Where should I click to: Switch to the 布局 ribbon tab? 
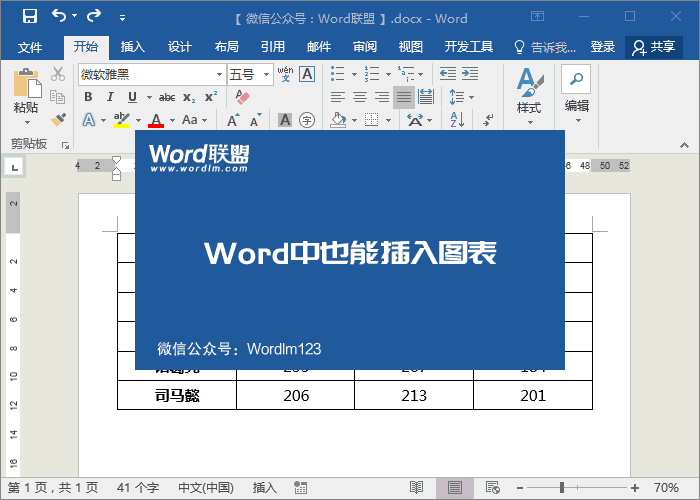226,47
